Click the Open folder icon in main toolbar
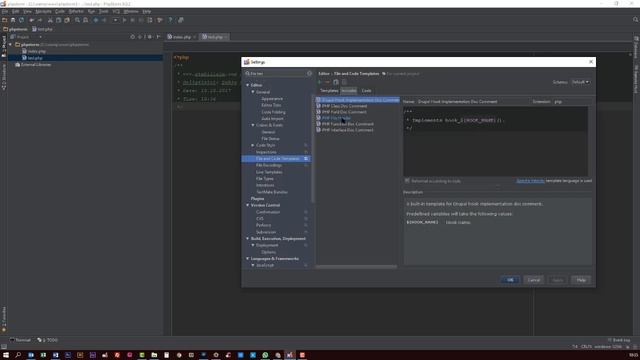Screen dimensions: 640x360 [4, 20]
